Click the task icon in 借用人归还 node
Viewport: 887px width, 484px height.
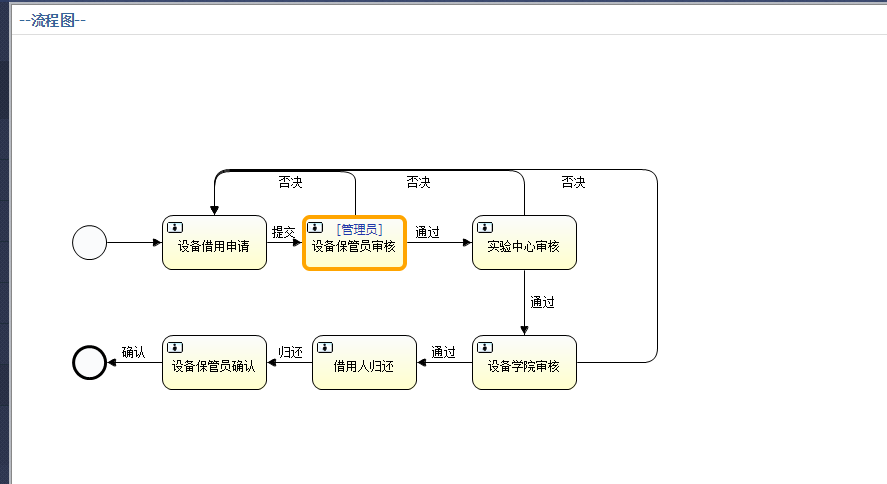[324, 347]
